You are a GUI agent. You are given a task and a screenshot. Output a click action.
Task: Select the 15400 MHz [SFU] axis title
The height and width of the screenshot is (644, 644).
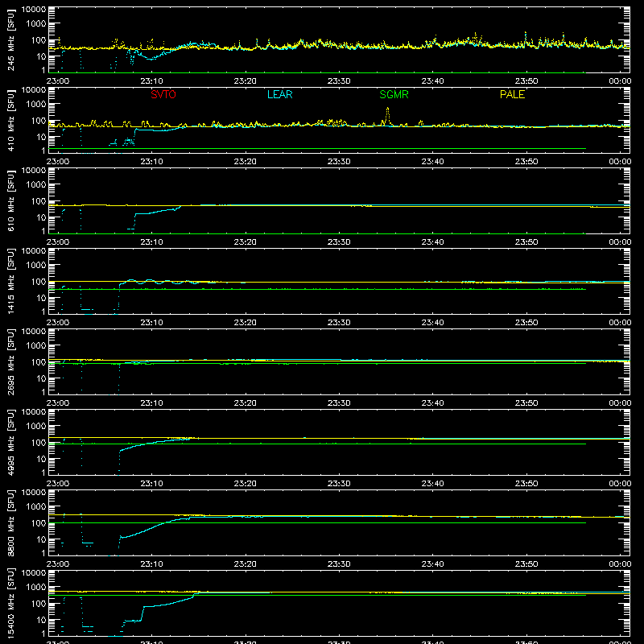click(x=11, y=603)
